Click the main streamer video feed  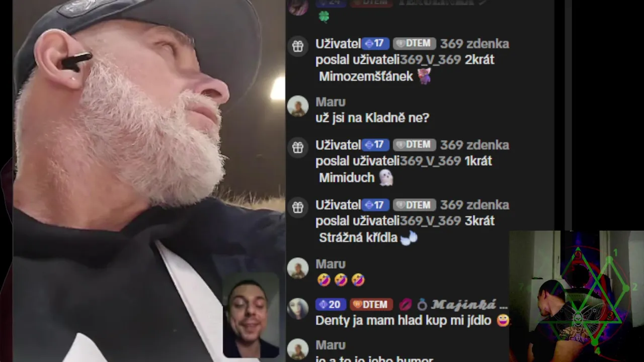pos(142,181)
